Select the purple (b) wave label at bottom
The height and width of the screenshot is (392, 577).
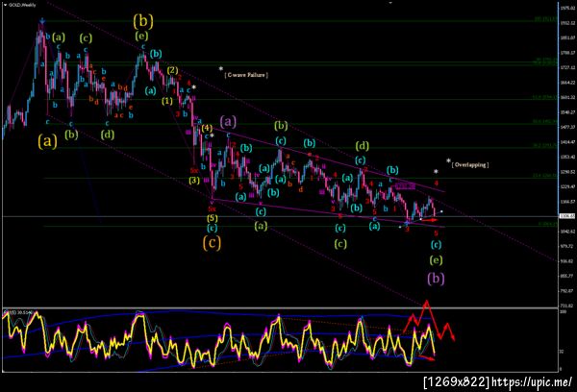pyautogui.click(x=436, y=279)
